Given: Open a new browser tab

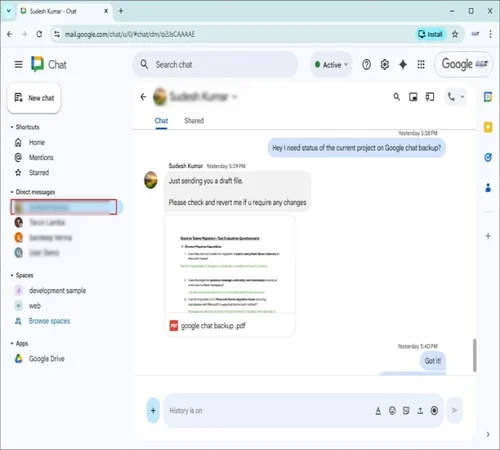Looking at the screenshot, I should coord(121,11).
